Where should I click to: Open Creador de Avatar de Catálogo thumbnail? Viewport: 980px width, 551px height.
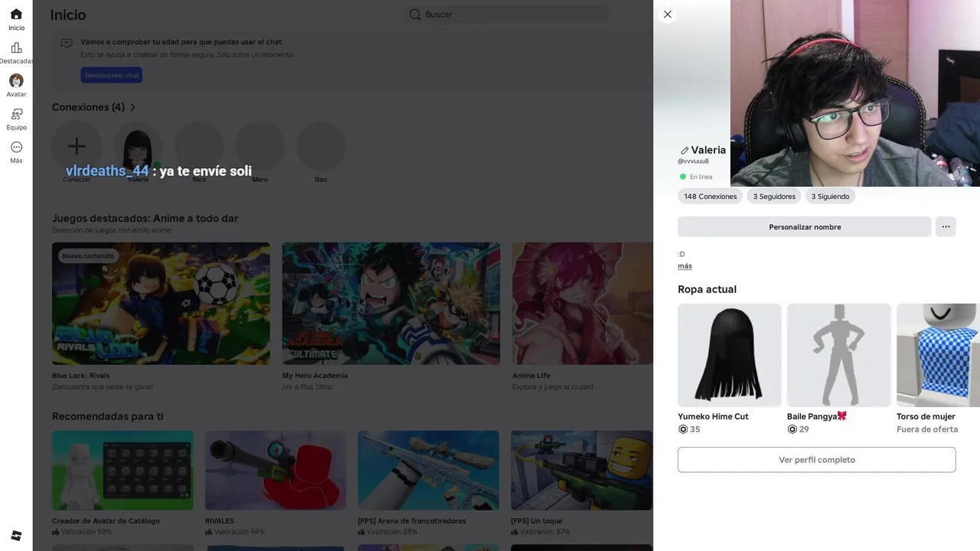point(122,470)
